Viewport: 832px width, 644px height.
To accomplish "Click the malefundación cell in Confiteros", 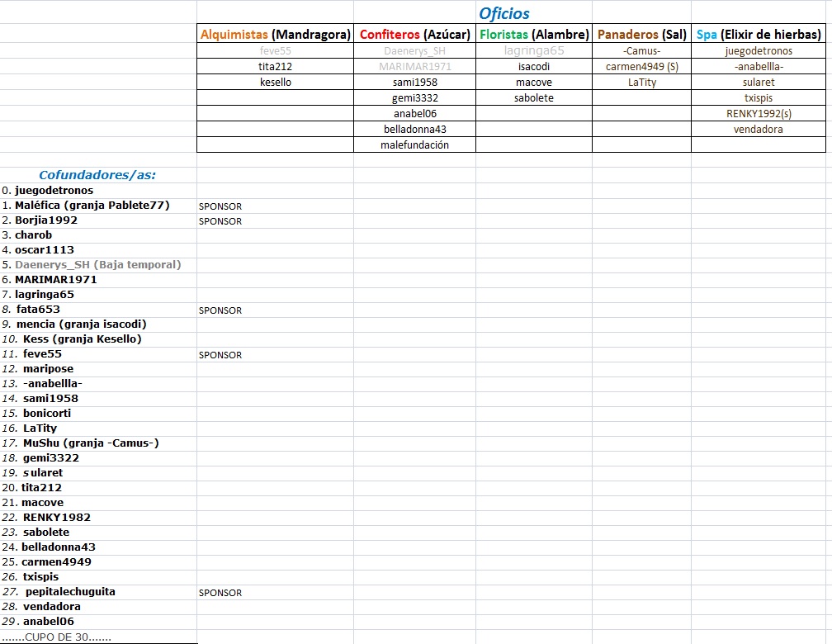I will [414, 145].
